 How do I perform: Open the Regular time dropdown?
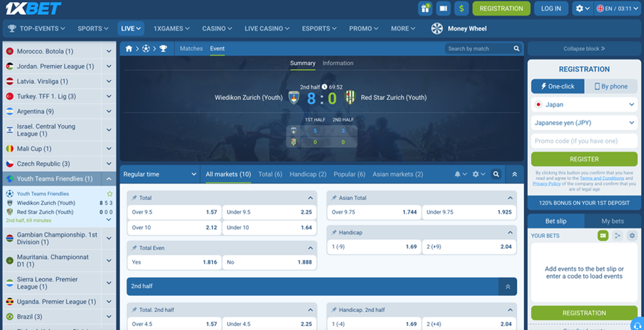pos(160,174)
